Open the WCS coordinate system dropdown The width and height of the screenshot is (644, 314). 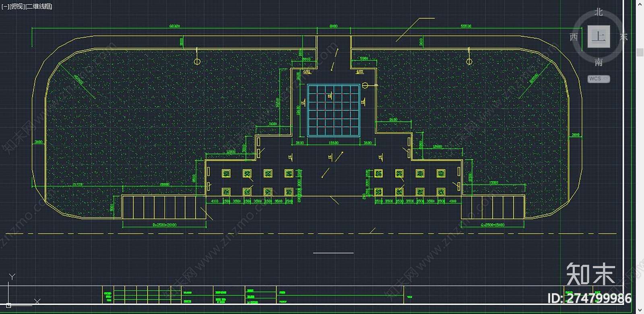point(599,79)
